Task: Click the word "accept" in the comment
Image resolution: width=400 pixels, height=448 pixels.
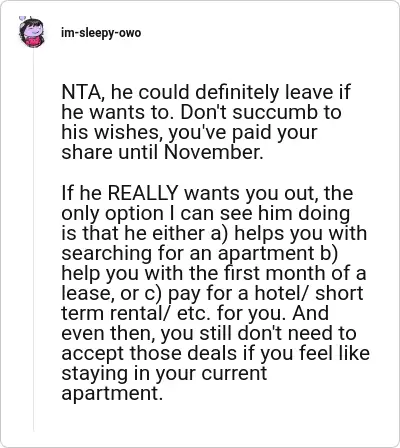Action: click(92, 353)
